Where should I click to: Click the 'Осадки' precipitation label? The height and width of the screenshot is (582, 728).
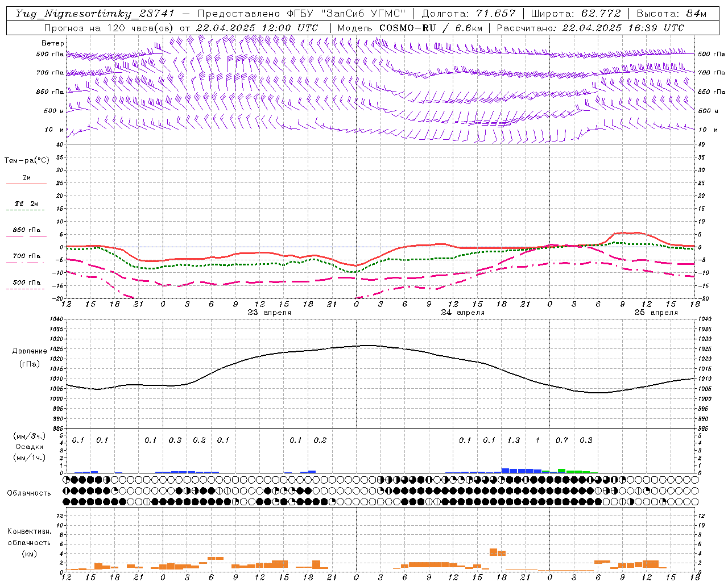pyautogui.click(x=30, y=447)
